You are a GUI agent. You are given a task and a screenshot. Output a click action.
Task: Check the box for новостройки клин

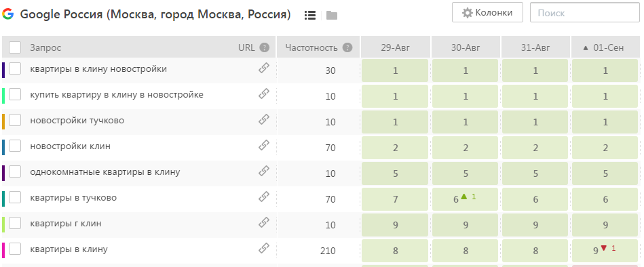point(15,146)
